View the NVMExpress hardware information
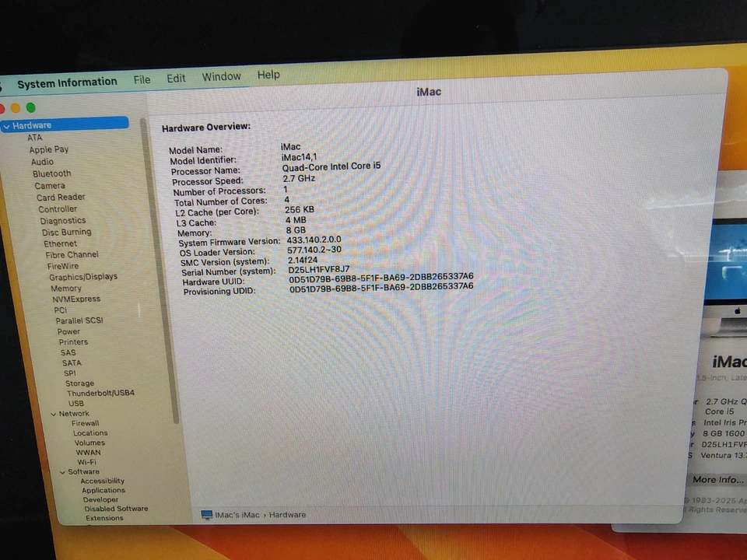Screen dimensions: 747x560 (75, 299)
